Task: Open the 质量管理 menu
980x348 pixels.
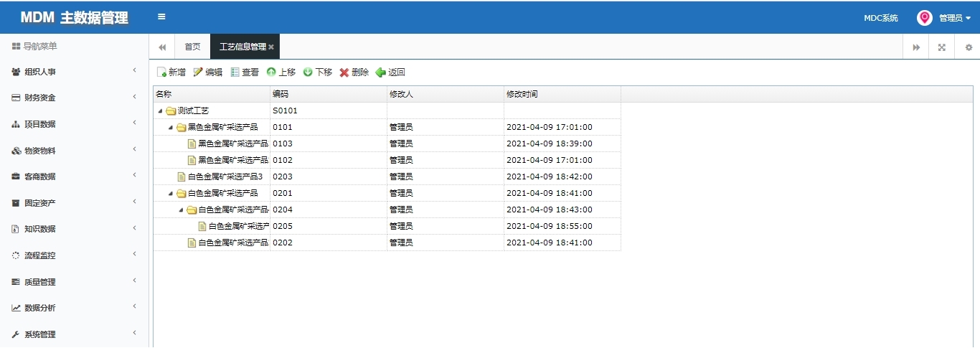Action: point(75,282)
